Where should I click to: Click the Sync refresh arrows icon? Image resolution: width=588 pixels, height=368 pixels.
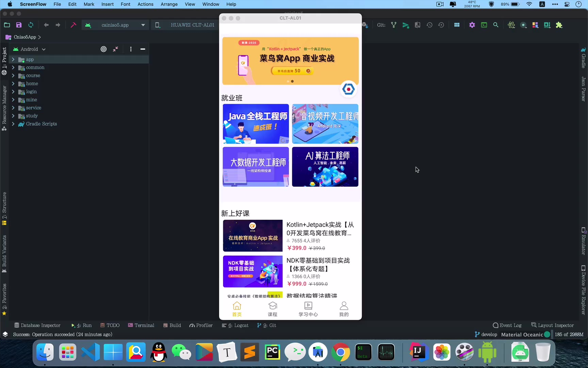[31, 25]
